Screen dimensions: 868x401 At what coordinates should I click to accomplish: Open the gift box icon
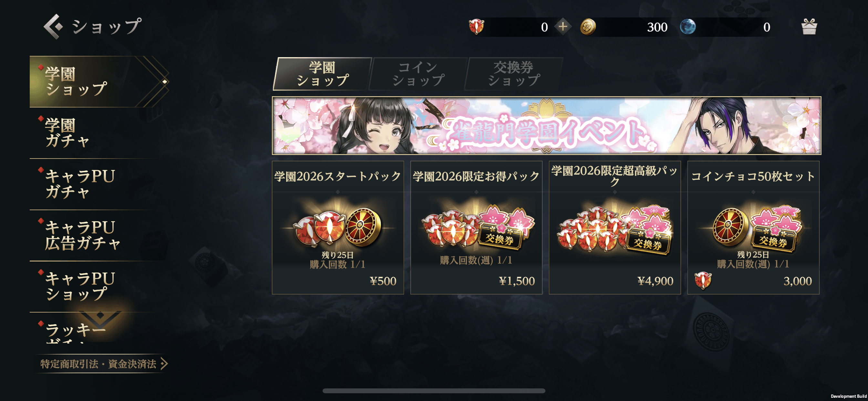point(809,26)
